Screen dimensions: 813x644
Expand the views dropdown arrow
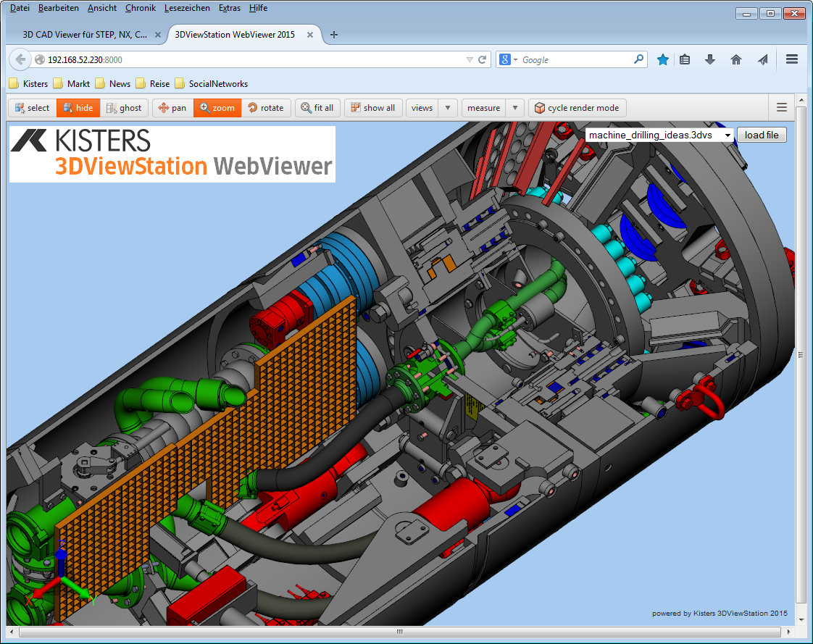(x=448, y=108)
